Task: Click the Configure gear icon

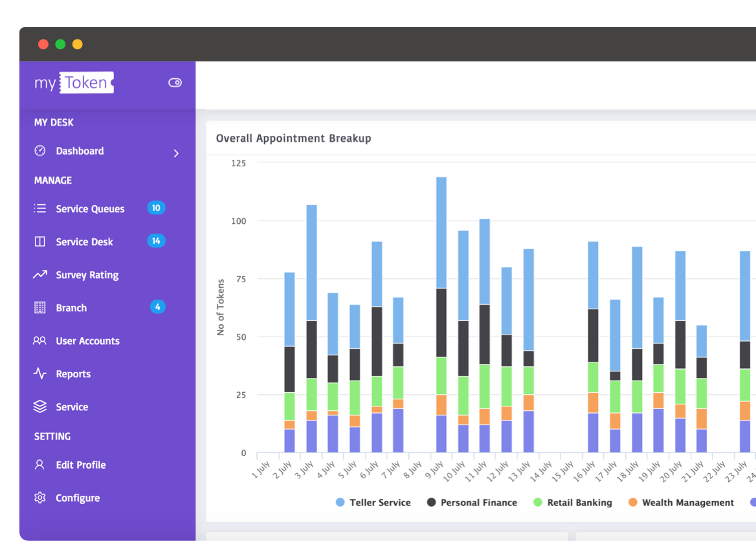Action: click(40, 497)
